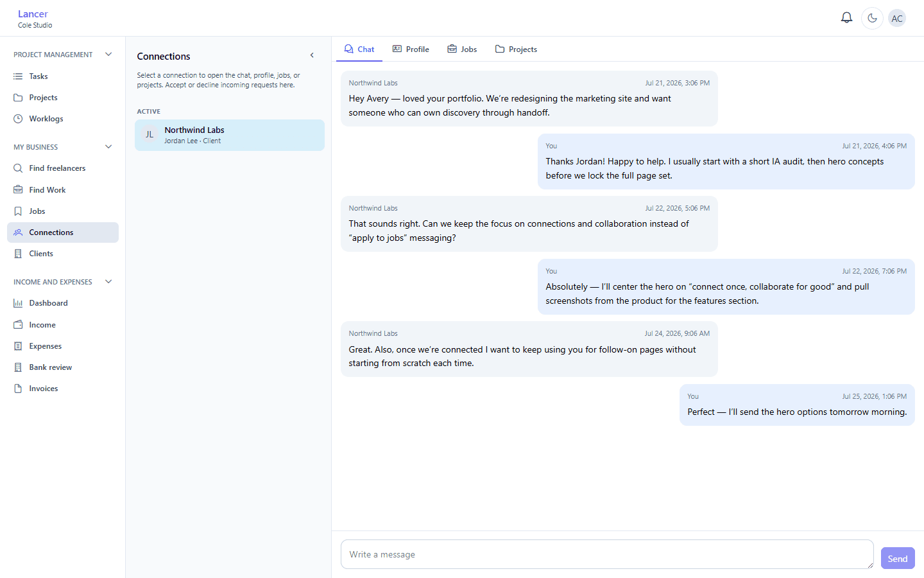Viewport: 924px width, 578px height.
Task: Click the "Jul 25, 2026, 1:06 PM" timestamp
Action: [x=875, y=396]
